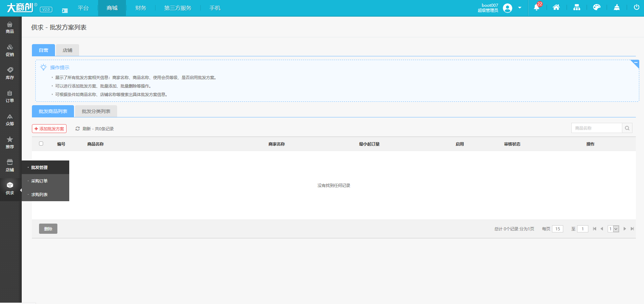Viewport: 644px width, 304px height.
Task: Select 财务 in top navigation
Action: [x=141, y=8]
